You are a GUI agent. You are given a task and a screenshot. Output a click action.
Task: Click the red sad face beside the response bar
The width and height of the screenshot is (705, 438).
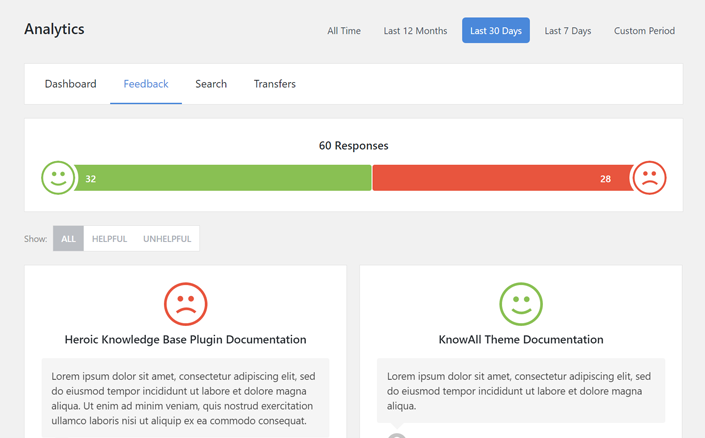click(x=649, y=178)
